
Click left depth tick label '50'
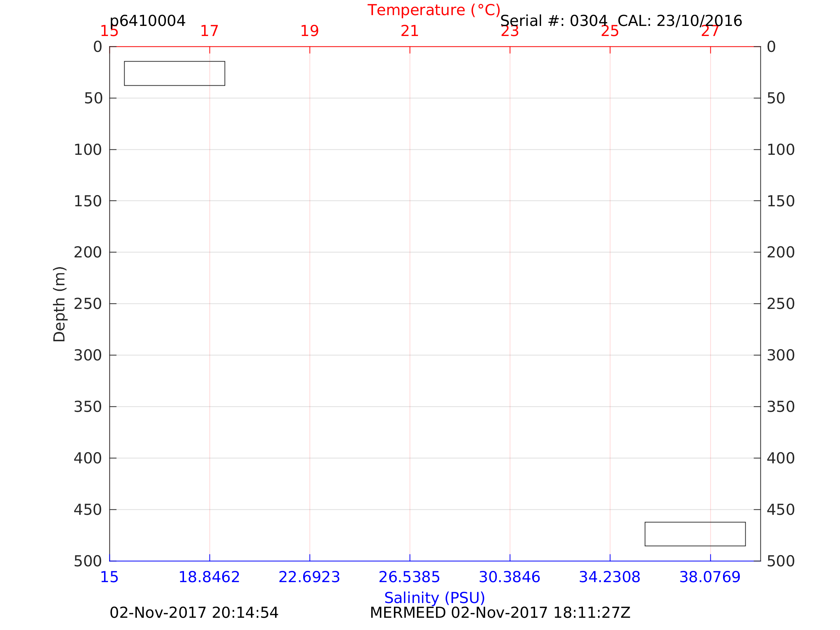click(93, 98)
